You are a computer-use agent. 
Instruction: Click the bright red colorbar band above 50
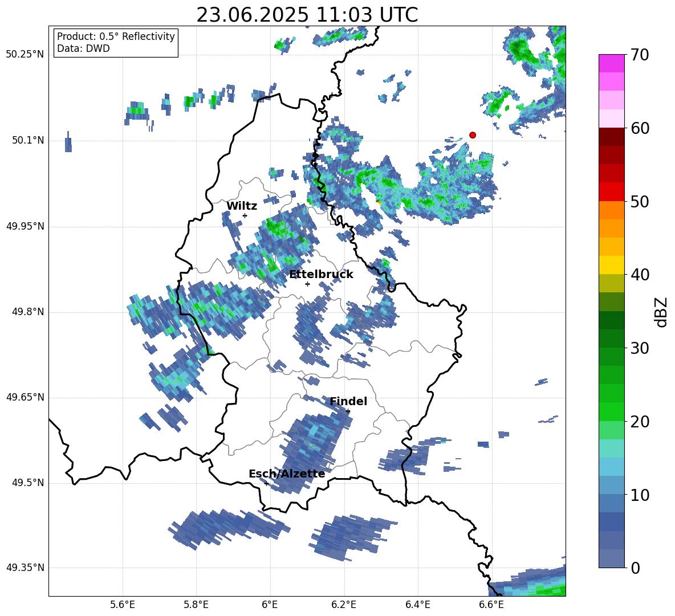pyautogui.click(x=612, y=192)
